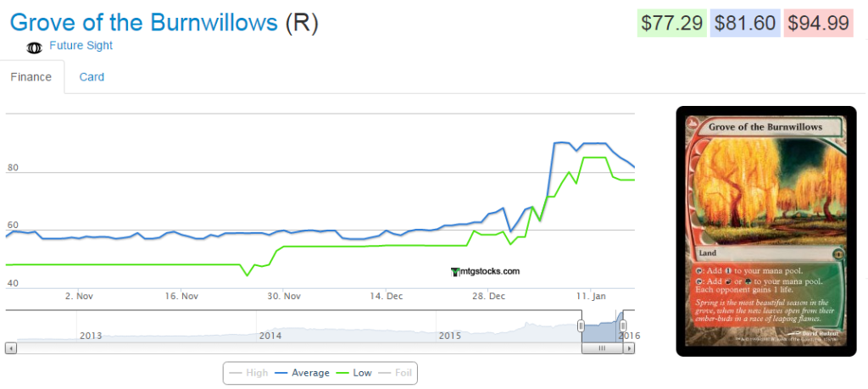
Task: Click the $77.29 low price badge
Action: [x=671, y=23]
